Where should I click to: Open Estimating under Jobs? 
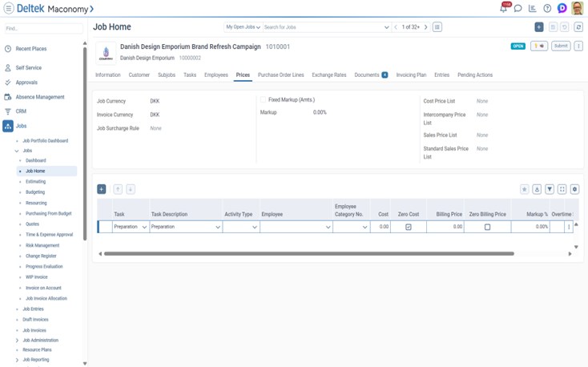(35, 182)
